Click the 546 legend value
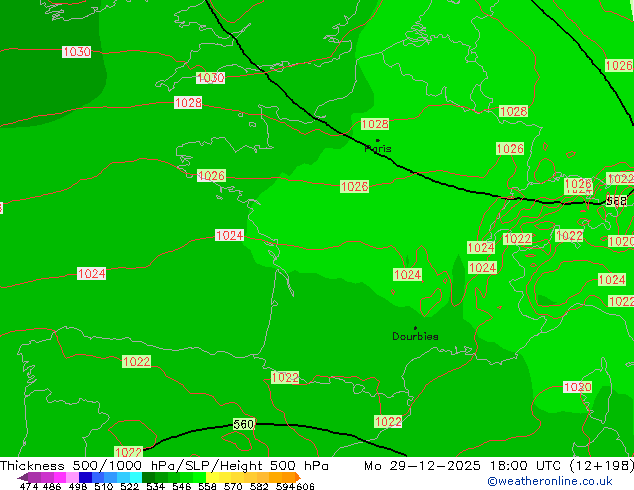 (x=182, y=486)
